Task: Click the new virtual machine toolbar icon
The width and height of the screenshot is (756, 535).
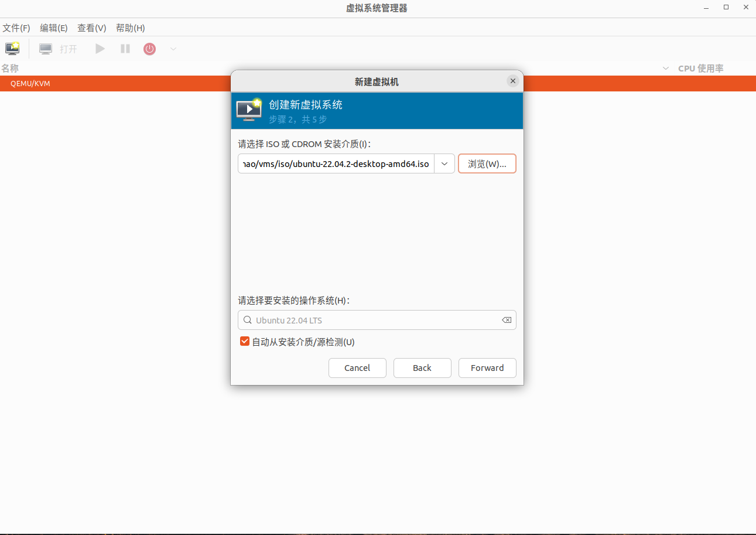Action: (x=12, y=49)
